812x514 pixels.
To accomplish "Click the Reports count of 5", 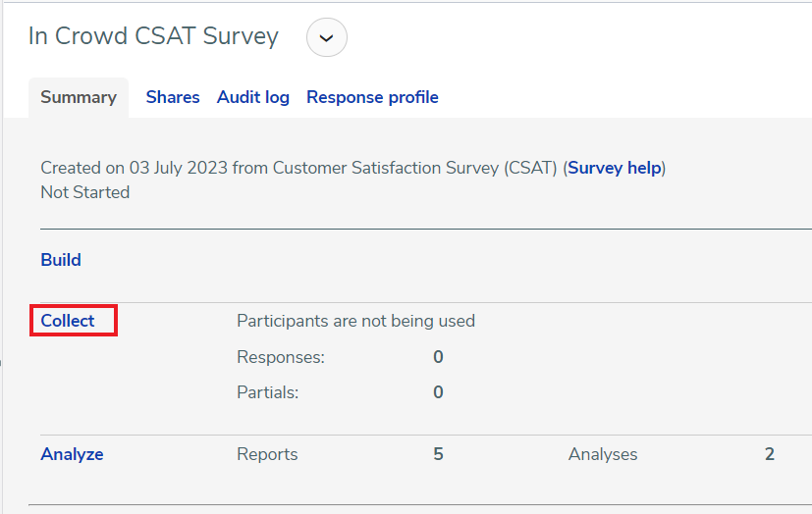I will click(x=438, y=454).
